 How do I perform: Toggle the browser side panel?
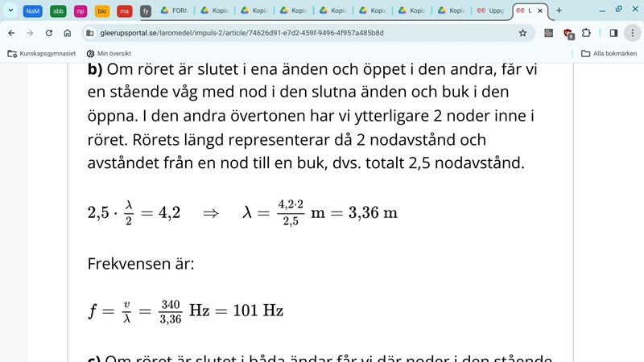[613, 33]
